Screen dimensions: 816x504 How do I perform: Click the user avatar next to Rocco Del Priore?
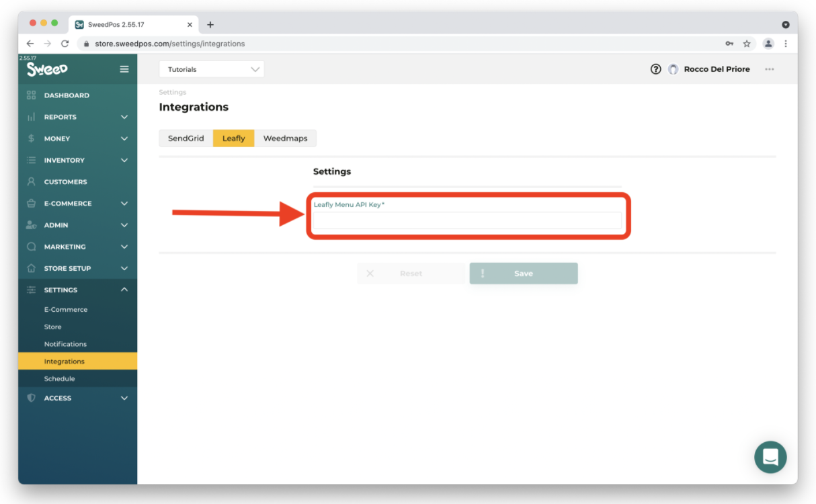pyautogui.click(x=674, y=69)
